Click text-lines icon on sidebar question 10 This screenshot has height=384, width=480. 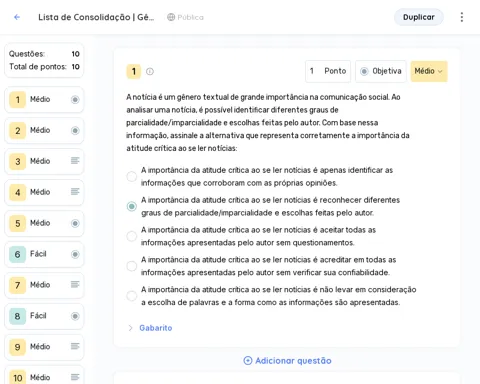[75, 377]
